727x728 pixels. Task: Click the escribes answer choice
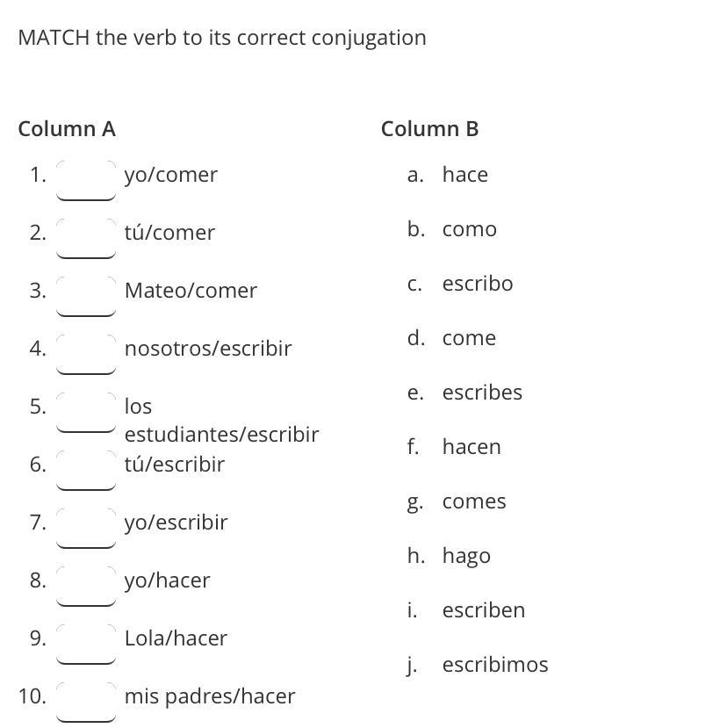click(x=482, y=393)
